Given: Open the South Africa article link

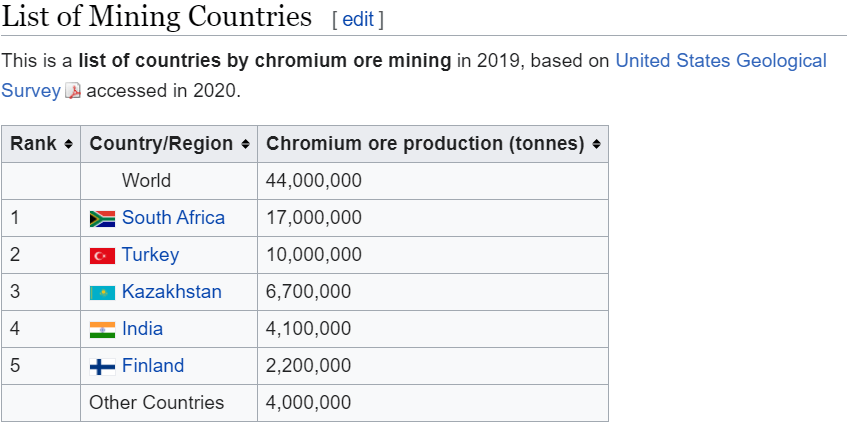Looking at the screenshot, I should point(173,218).
